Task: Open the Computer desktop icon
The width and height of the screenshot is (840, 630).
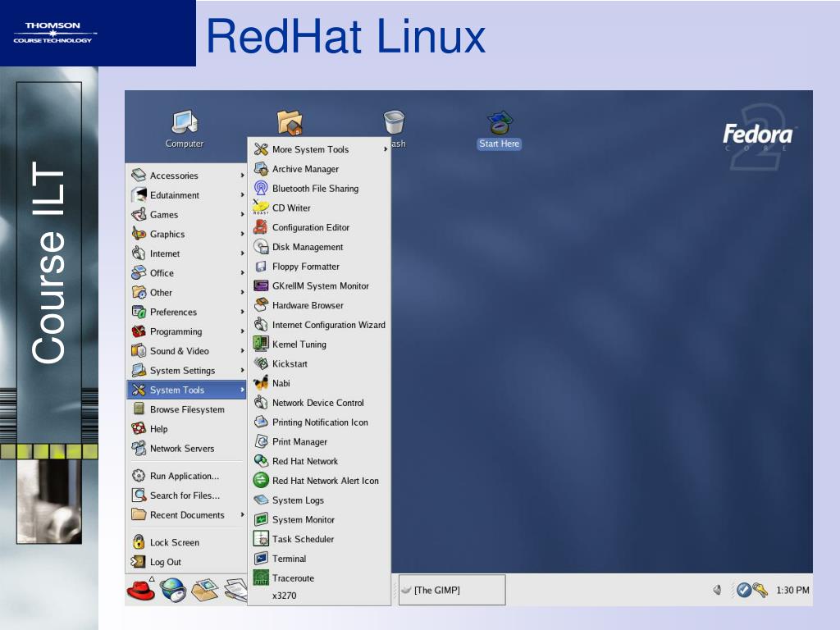Action: [x=185, y=129]
